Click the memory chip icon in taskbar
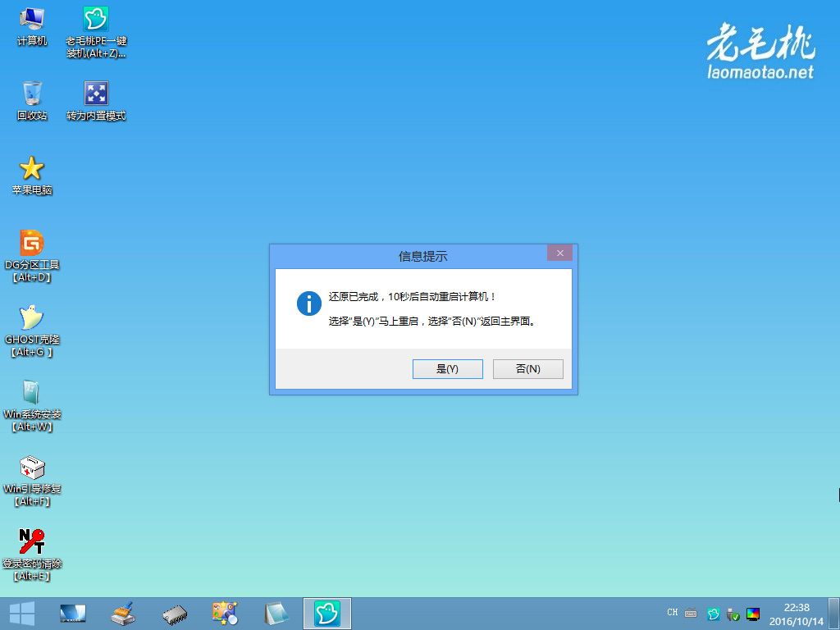Image resolution: width=840 pixels, height=630 pixels. tap(175, 613)
